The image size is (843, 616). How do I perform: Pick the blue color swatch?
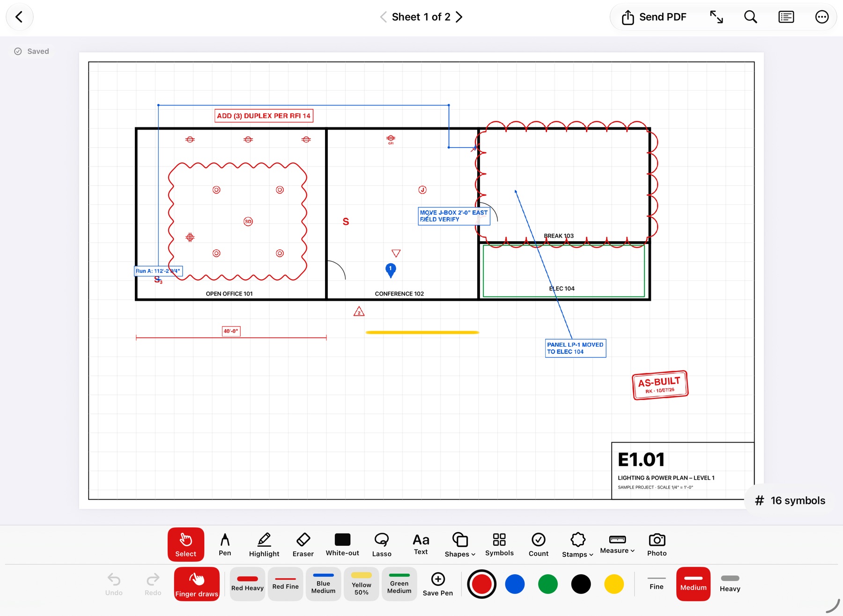tap(515, 584)
